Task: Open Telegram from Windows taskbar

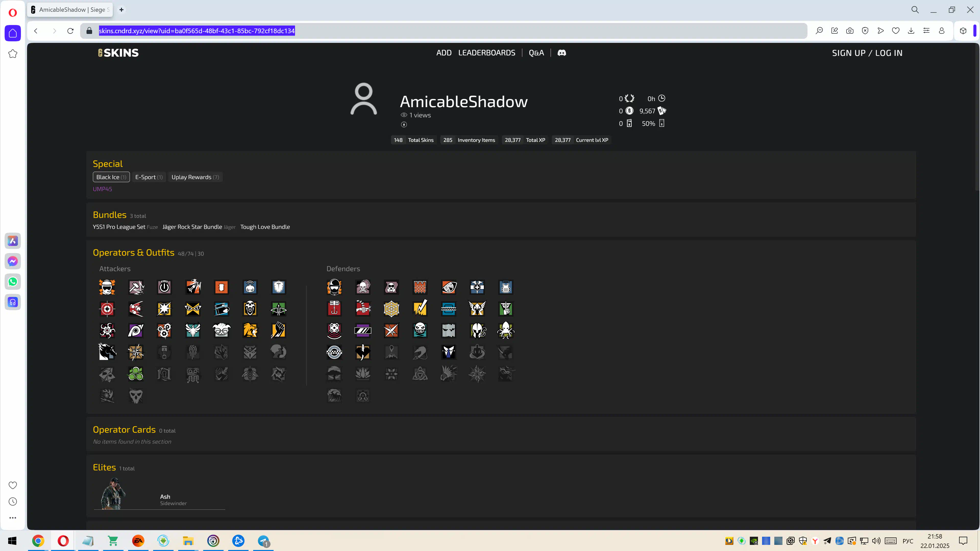Action: point(263,541)
